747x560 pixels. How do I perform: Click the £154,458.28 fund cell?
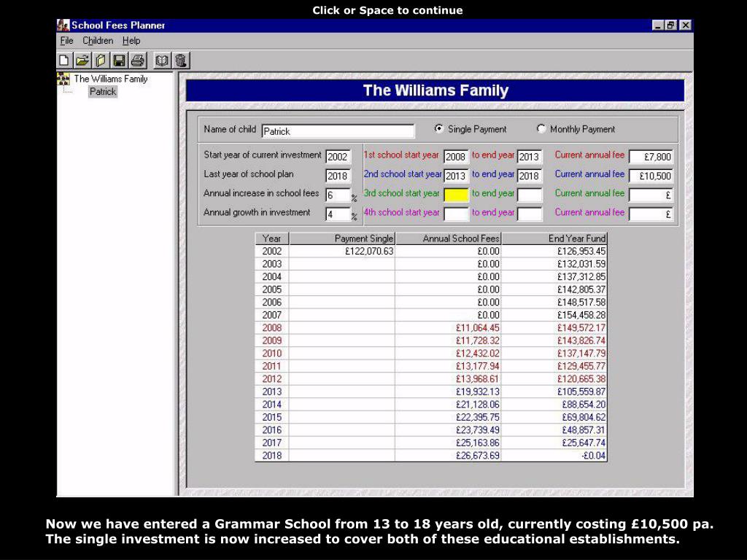(x=554, y=315)
